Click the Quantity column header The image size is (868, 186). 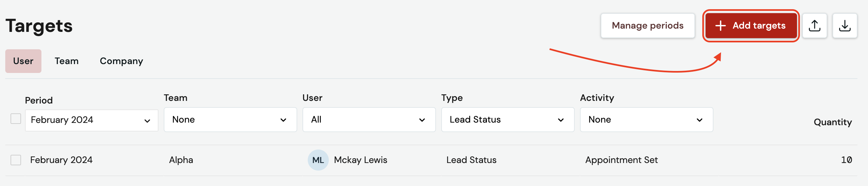(832, 122)
